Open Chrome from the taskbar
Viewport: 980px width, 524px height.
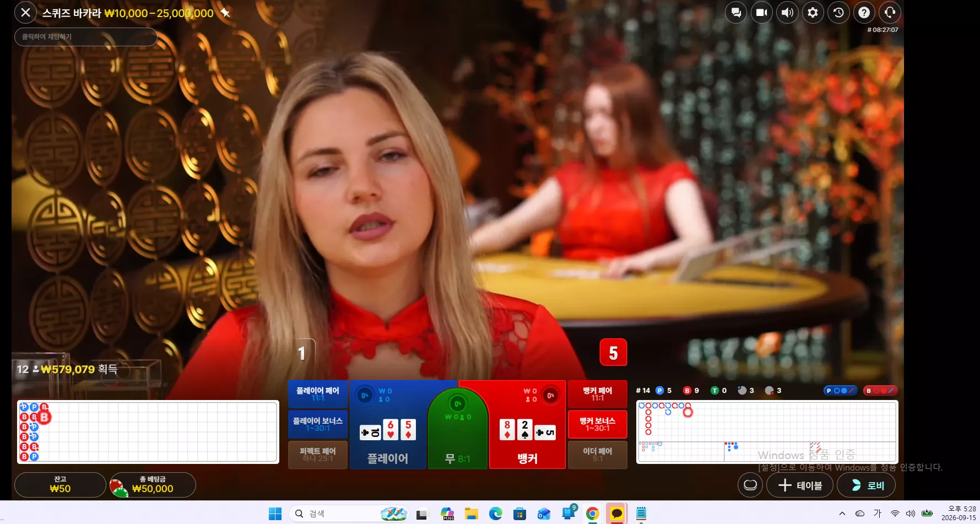592,514
